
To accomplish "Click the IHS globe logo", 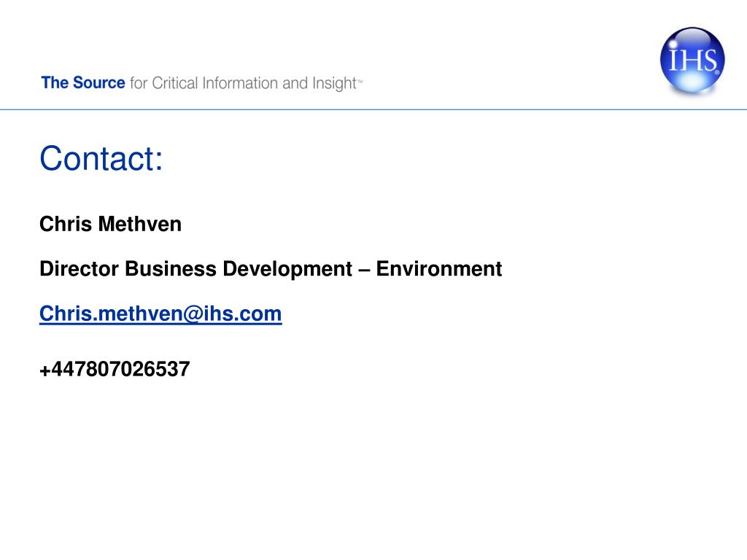I will (692, 60).
